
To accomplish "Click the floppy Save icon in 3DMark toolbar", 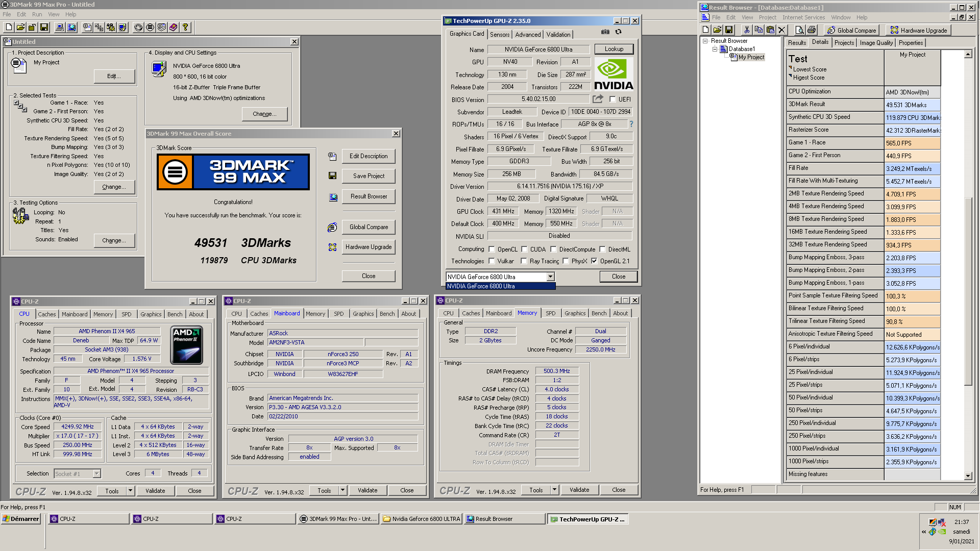I will tap(44, 28).
